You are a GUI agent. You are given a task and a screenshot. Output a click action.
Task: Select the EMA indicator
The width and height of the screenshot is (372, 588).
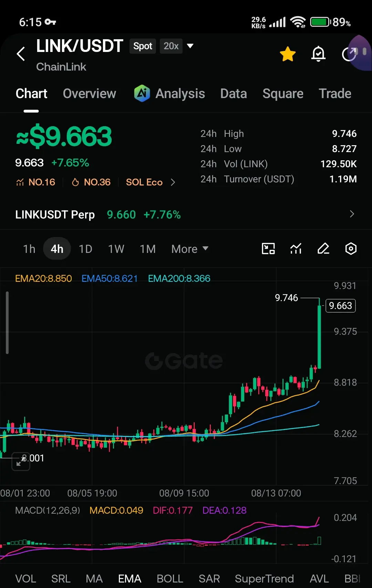(130, 579)
